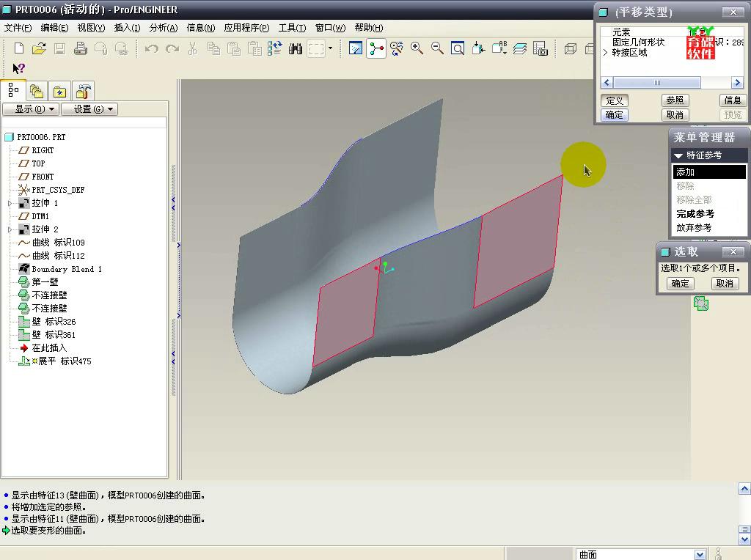Select Boundary Blend 1 in model tree
The height and width of the screenshot is (560, 751).
pyautogui.click(x=60, y=269)
